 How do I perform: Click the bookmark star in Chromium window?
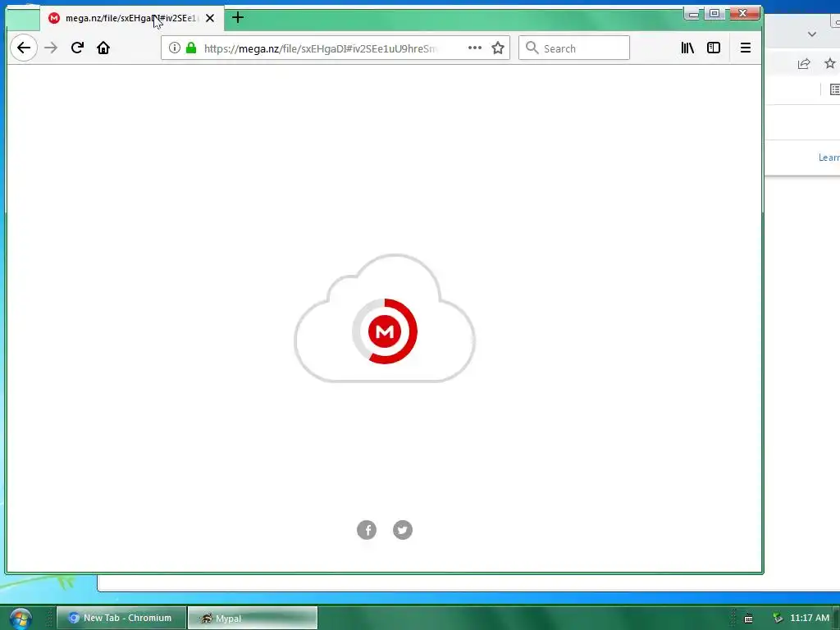830,63
